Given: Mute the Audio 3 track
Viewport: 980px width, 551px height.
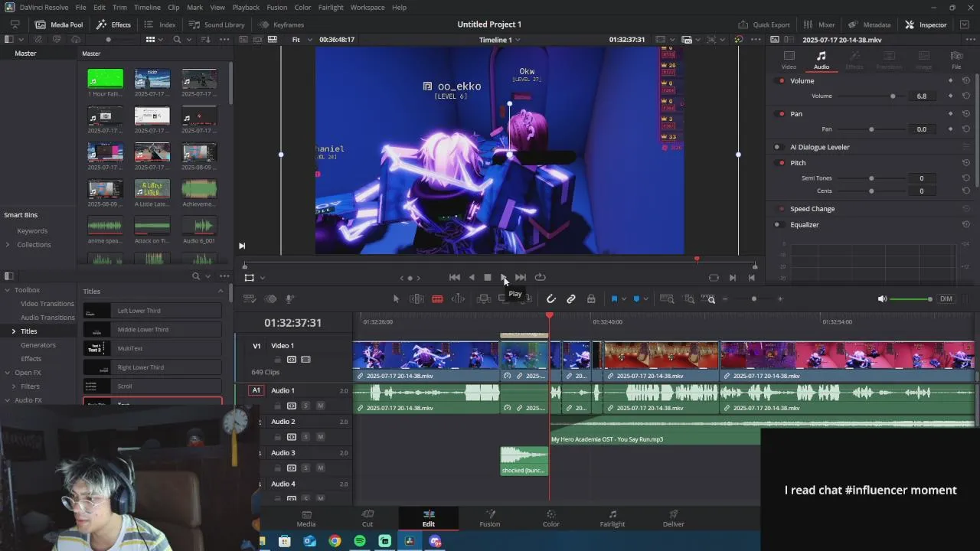Looking at the screenshot, I should pyautogui.click(x=320, y=468).
